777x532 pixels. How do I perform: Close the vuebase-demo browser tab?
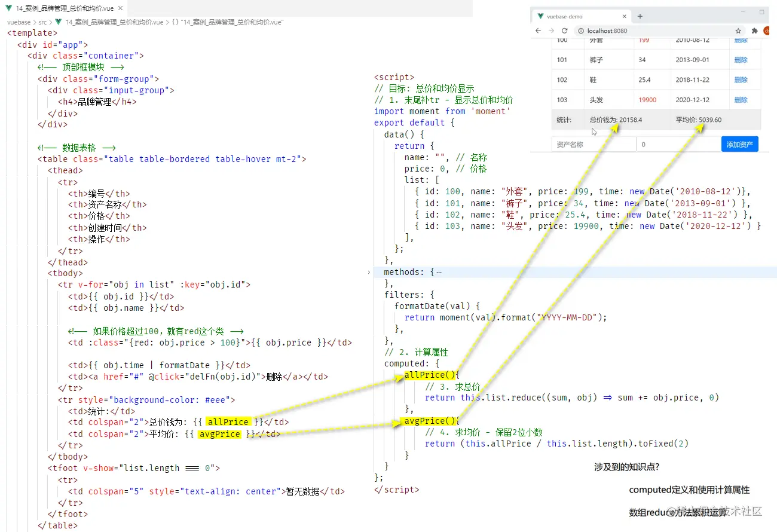tap(625, 17)
